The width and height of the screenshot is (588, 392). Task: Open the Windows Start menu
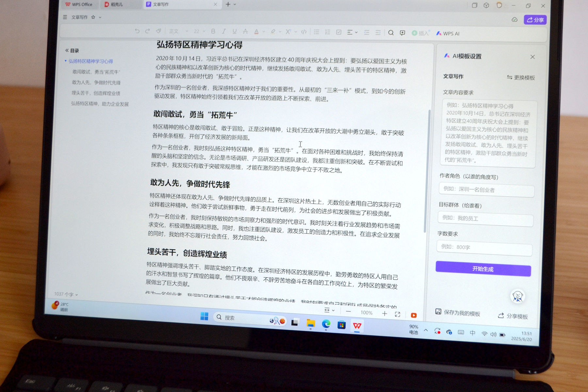click(x=204, y=316)
